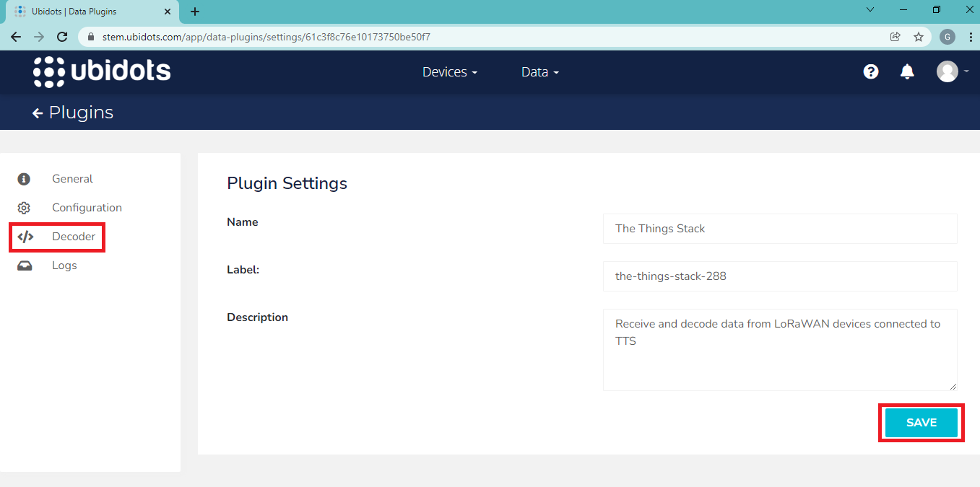Click the Decoder code icon
The width and height of the screenshot is (980, 487).
(x=25, y=237)
